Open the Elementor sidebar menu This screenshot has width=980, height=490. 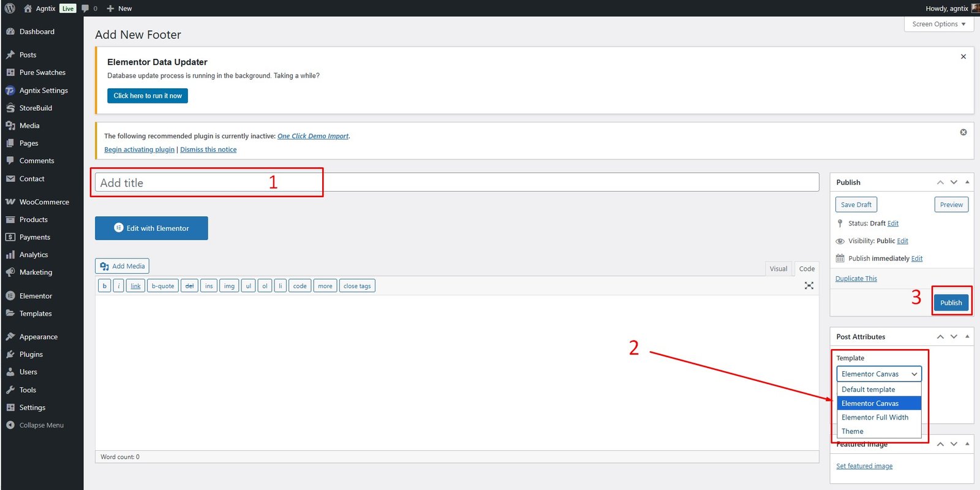(x=36, y=296)
